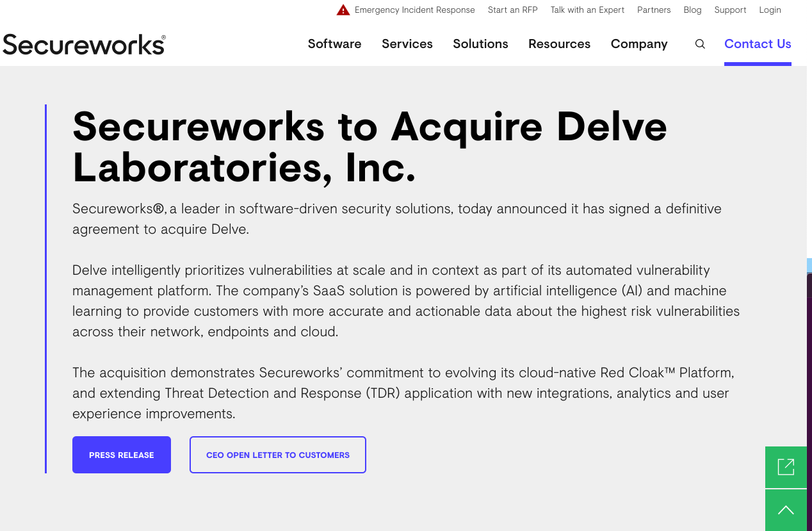Go to Secureworks logo homepage
Image resolution: width=812 pixels, height=531 pixels.
84,44
